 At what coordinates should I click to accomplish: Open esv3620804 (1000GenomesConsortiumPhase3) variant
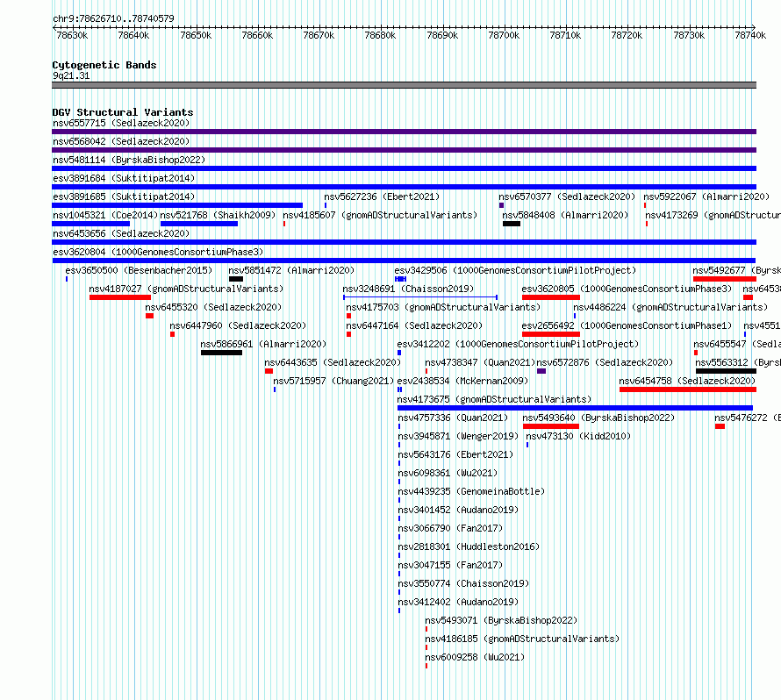coord(158,252)
